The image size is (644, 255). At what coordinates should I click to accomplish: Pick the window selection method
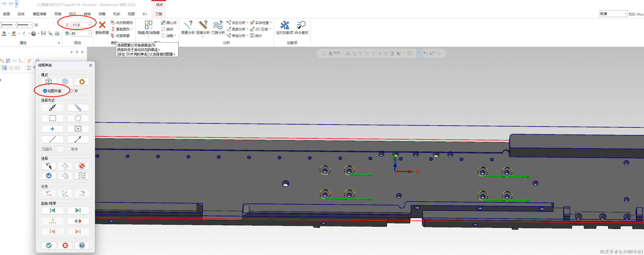pos(53,118)
